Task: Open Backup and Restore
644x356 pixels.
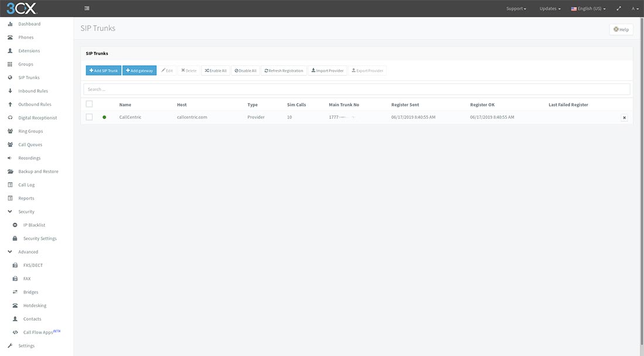Action: coord(41,171)
